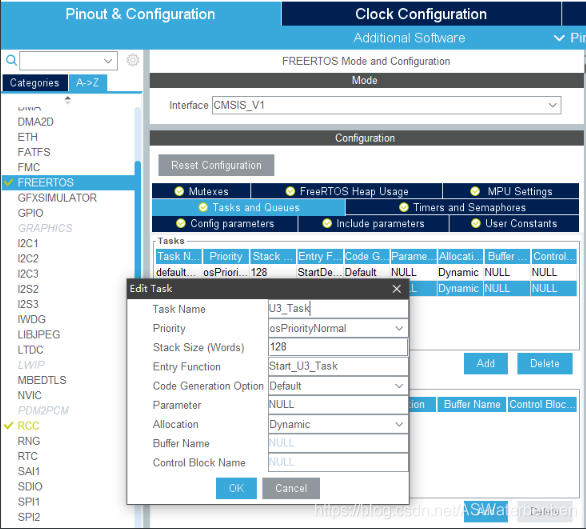Select FATFS in the peripheral list
586x529 pixels.
(34, 152)
